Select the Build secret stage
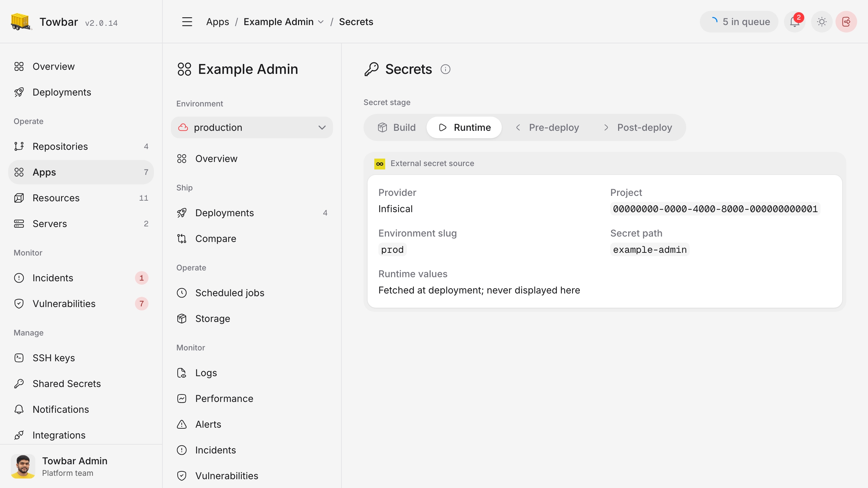 coord(397,127)
